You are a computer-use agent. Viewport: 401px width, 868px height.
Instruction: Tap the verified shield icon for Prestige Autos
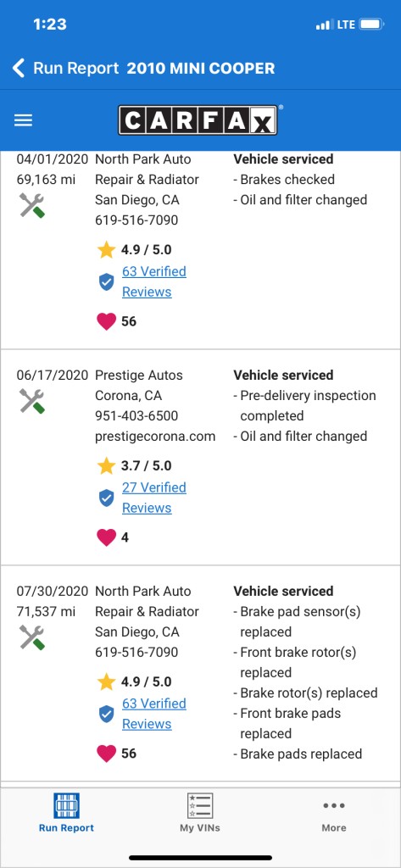click(x=106, y=498)
